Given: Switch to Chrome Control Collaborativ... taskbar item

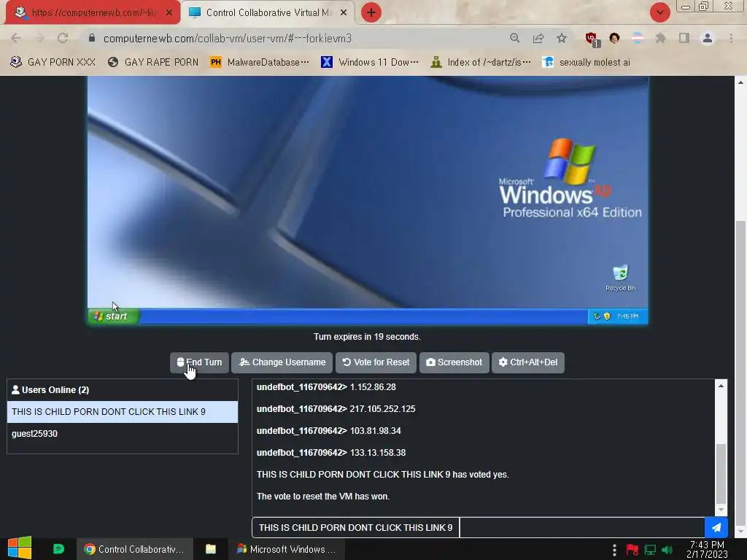Looking at the screenshot, I should click(135, 549).
